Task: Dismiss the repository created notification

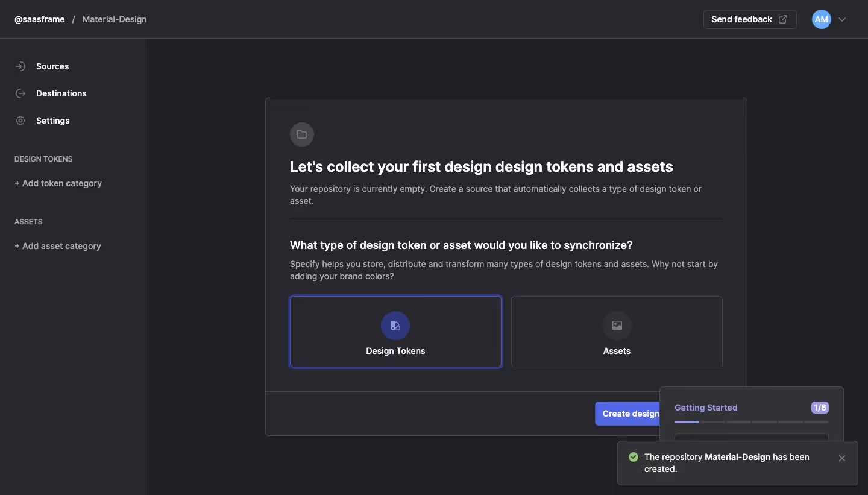Action: pos(841,458)
